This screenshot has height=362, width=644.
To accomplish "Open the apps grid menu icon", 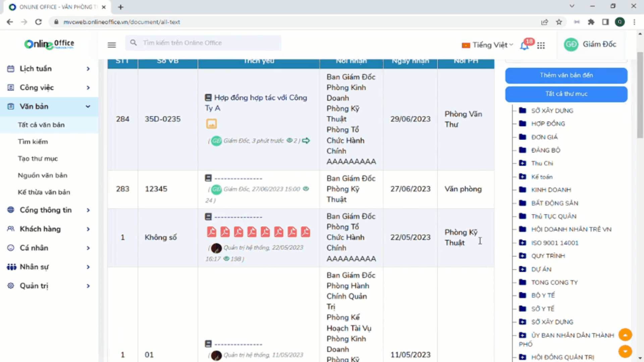I will pos(541,45).
